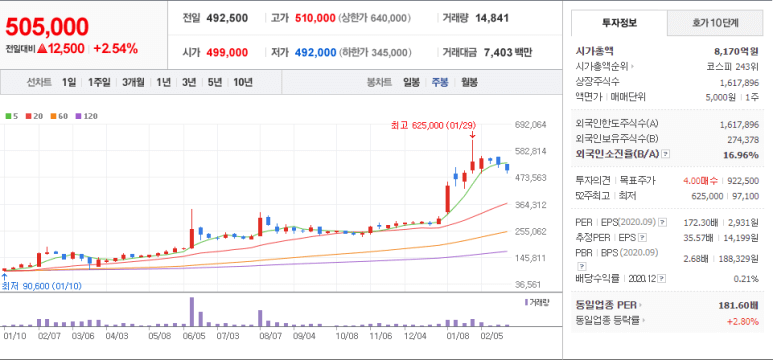Select the 3년 line chart period
This screenshot has height=360, width=773.
pos(189,82)
